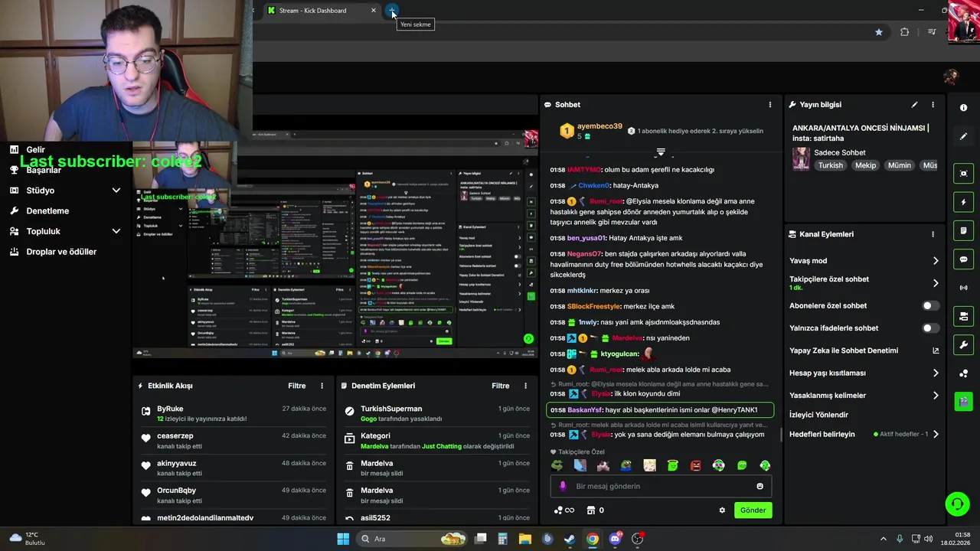Image resolution: width=980 pixels, height=551 pixels.
Task: Open chat settings gear icon
Action: point(721,510)
